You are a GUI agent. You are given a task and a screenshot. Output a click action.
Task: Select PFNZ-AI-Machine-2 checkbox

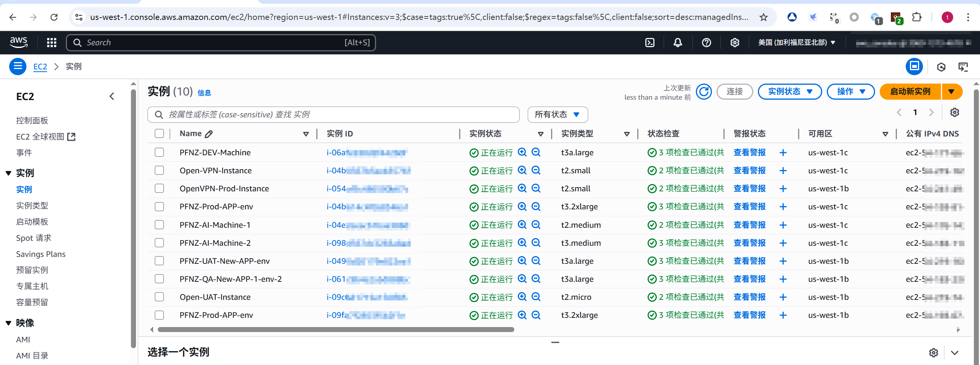(159, 243)
